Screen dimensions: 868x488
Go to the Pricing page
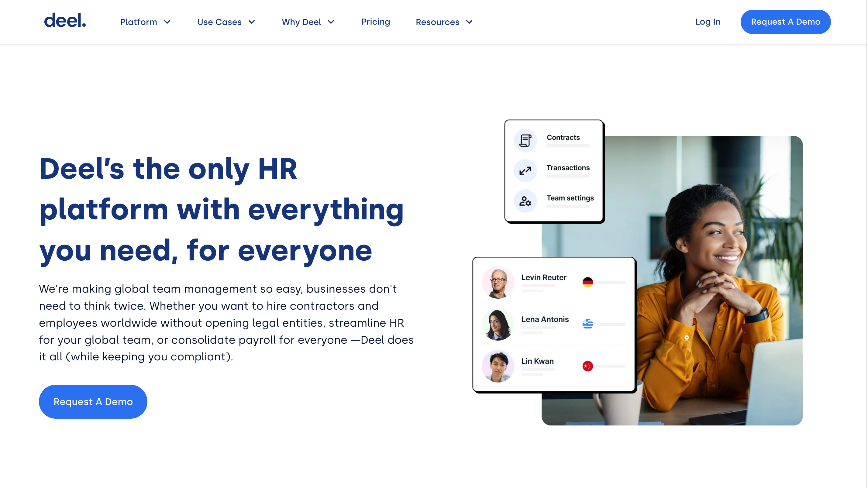pos(375,22)
